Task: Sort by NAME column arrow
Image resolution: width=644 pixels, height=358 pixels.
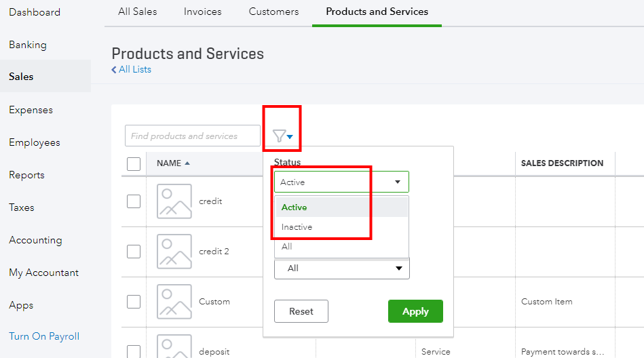Action: point(187,163)
